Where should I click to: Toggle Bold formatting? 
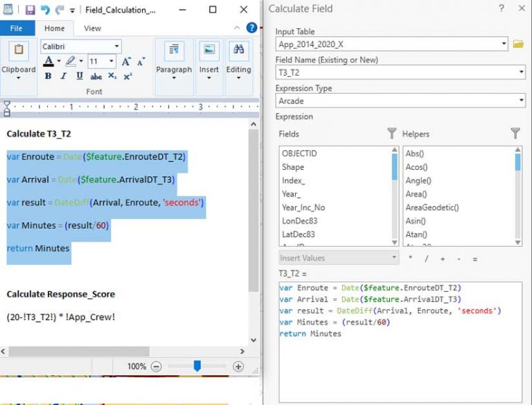point(48,76)
